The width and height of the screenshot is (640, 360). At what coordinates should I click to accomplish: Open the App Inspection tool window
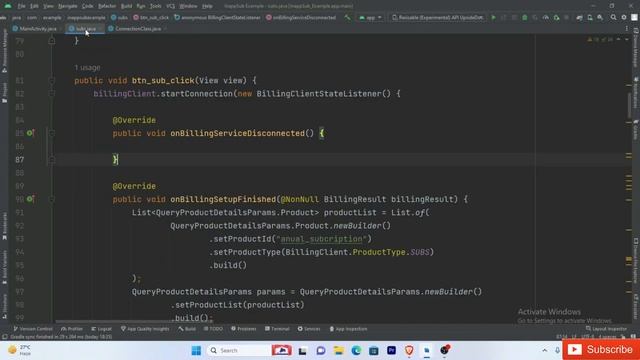coord(348,329)
